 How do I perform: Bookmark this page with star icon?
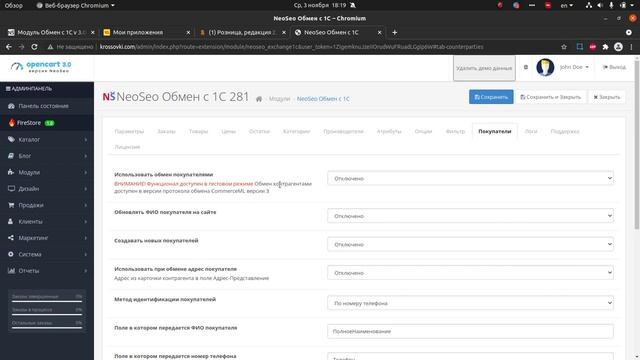tap(564, 47)
